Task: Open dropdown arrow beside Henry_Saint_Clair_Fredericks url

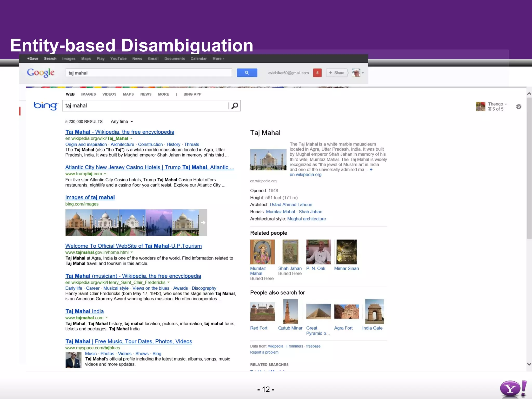Action: click(168, 282)
